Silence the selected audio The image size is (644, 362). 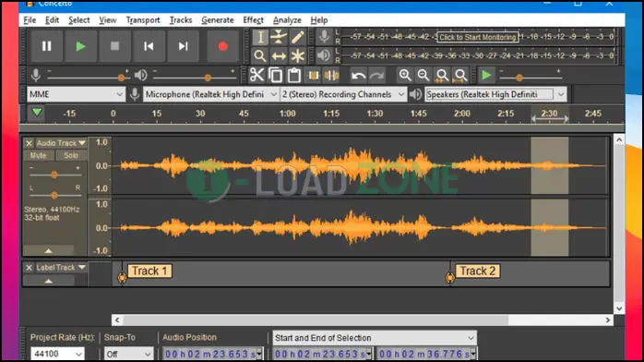pyautogui.click(x=332, y=75)
